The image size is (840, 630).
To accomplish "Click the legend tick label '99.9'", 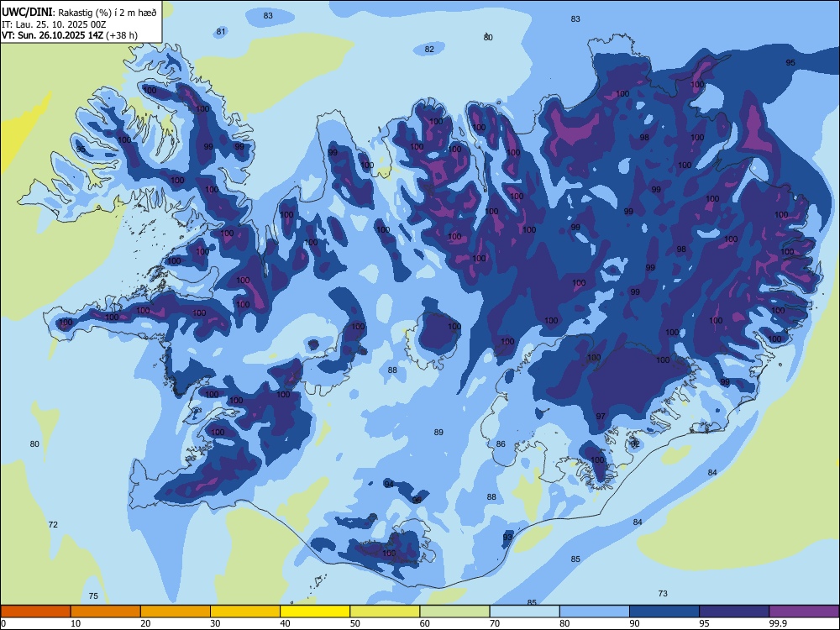I will tap(778, 623).
